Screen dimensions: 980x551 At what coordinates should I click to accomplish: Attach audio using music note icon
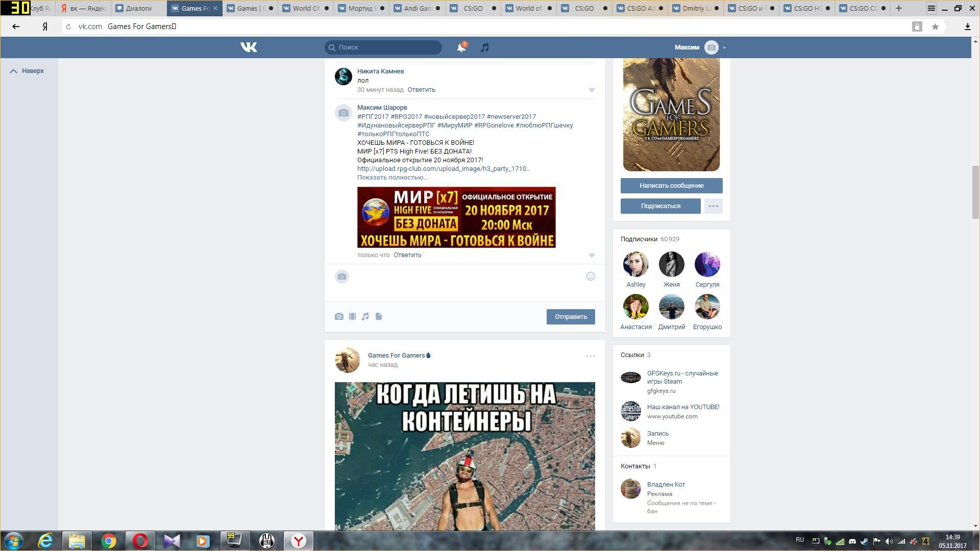point(365,317)
